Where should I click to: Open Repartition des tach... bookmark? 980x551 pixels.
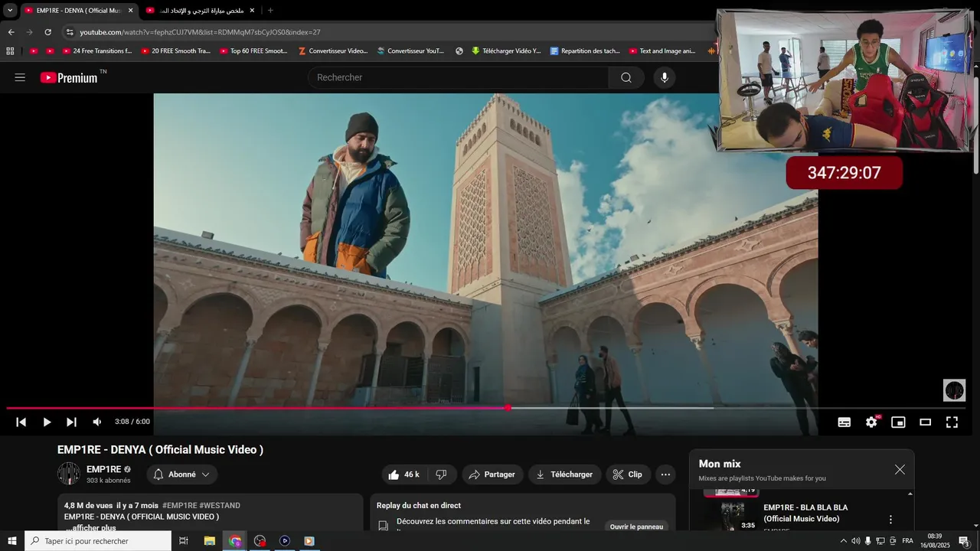coord(585,51)
